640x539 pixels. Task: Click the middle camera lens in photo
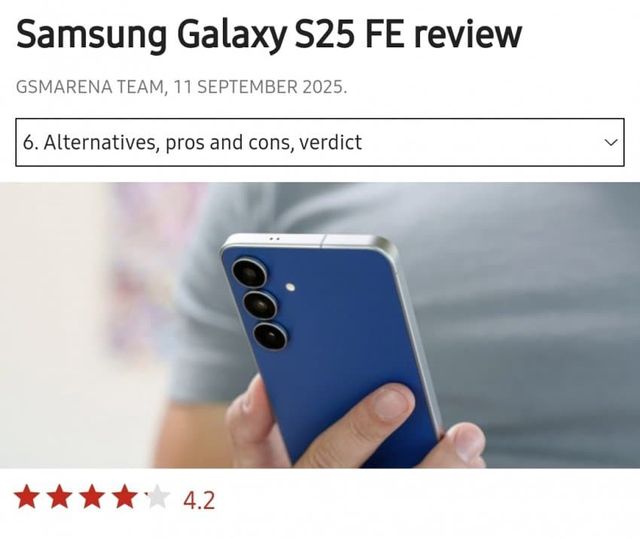260,305
